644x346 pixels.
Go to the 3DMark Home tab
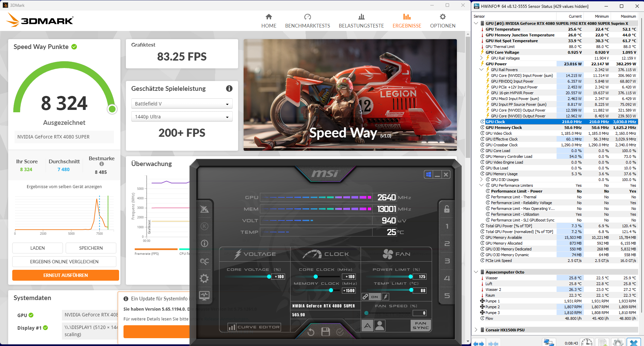269,21
